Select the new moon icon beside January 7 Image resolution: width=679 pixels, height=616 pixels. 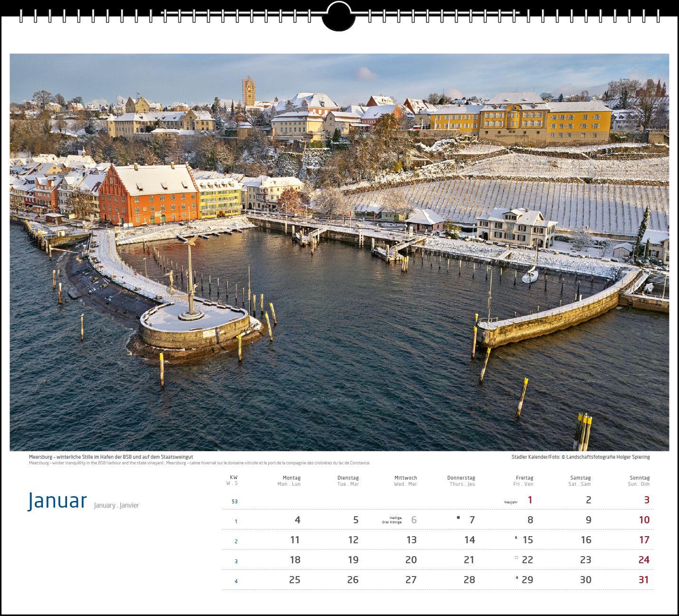(x=458, y=517)
